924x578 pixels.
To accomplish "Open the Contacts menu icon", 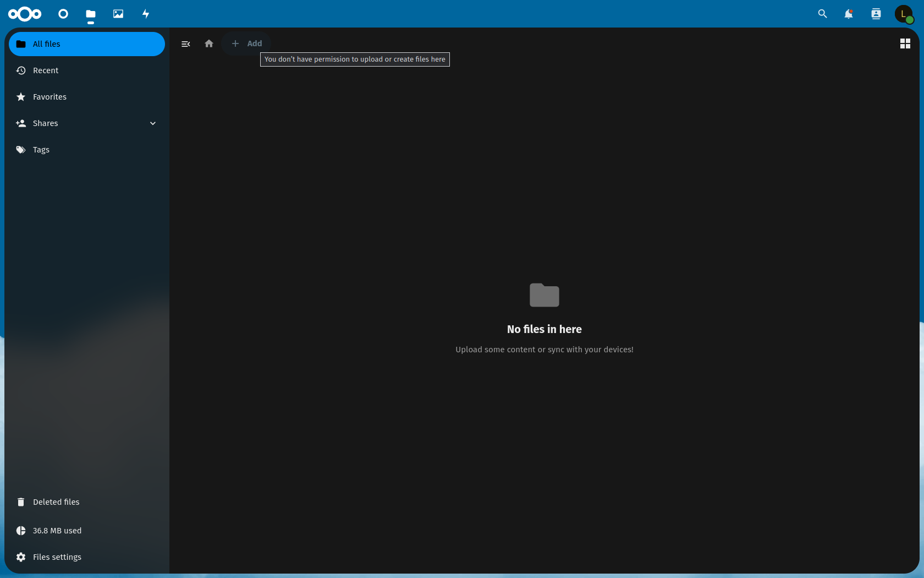I will point(876,14).
